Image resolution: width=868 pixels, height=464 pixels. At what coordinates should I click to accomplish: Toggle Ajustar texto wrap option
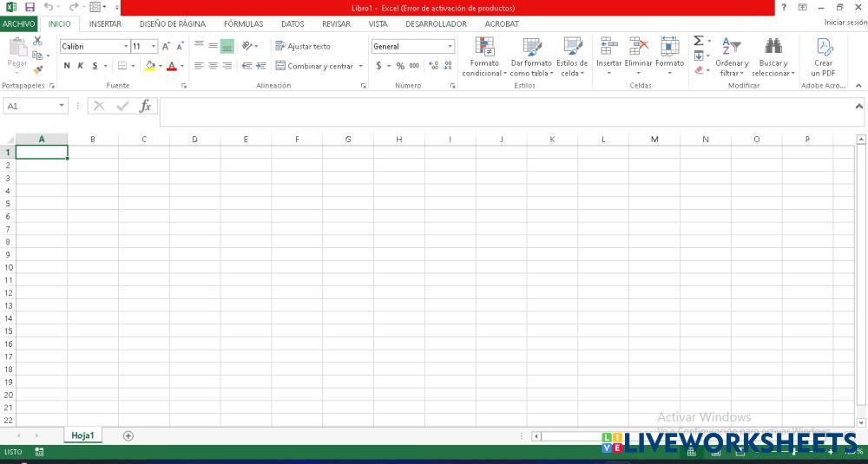point(303,46)
